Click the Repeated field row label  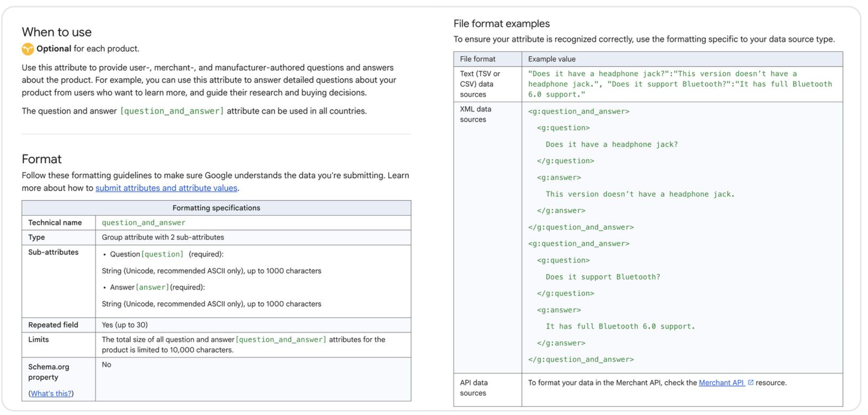point(53,325)
